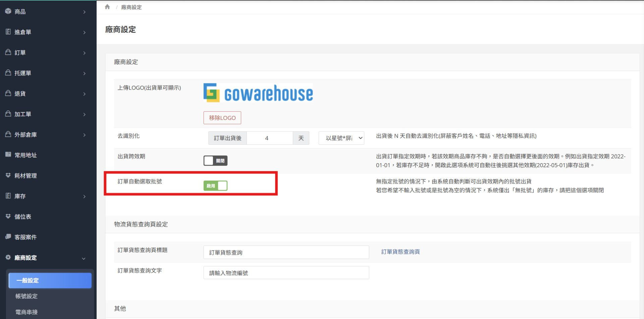Viewport: 644px width, 319px height.
Task: Collapse the 廠商設定 sidebar section arrow
Action: point(84,258)
